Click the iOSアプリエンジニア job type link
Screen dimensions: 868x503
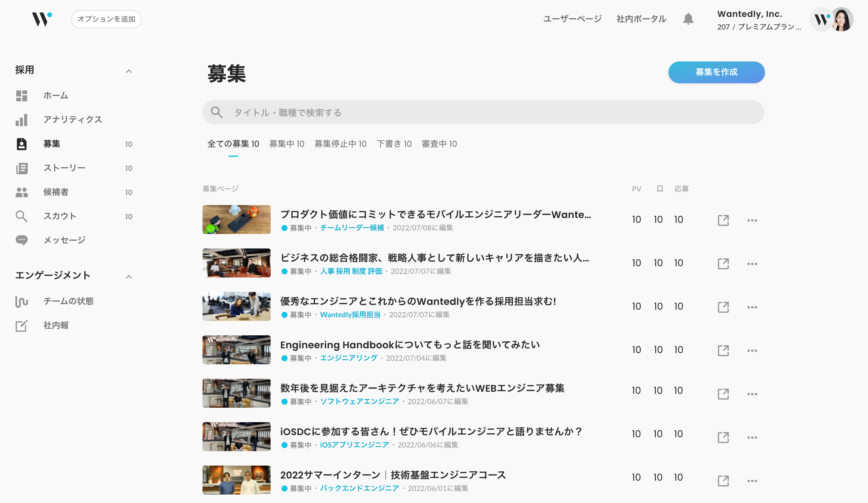point(354,445)
